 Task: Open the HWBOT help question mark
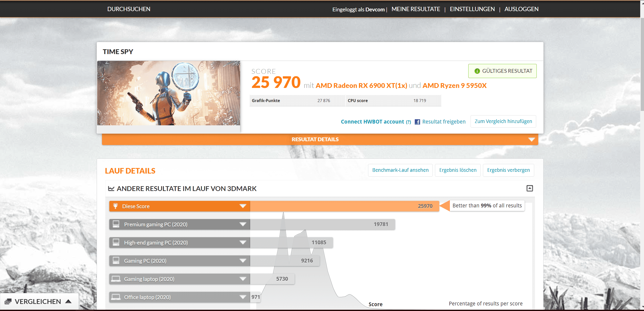click(408, 122)
